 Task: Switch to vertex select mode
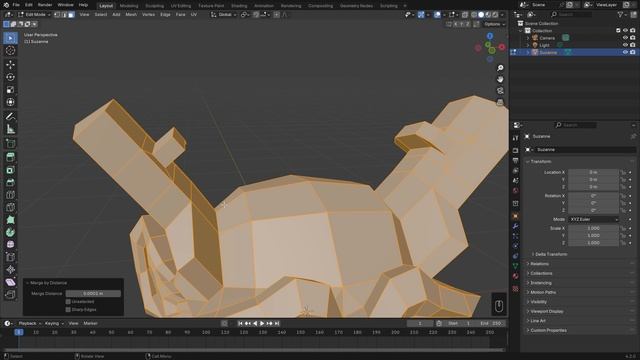tap(57, 15)
